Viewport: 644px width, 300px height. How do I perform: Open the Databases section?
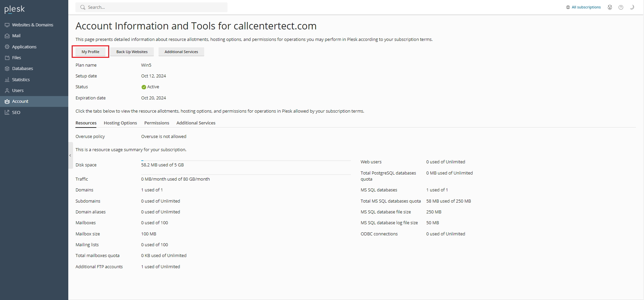pyautogui.click(x=22, y=69)
